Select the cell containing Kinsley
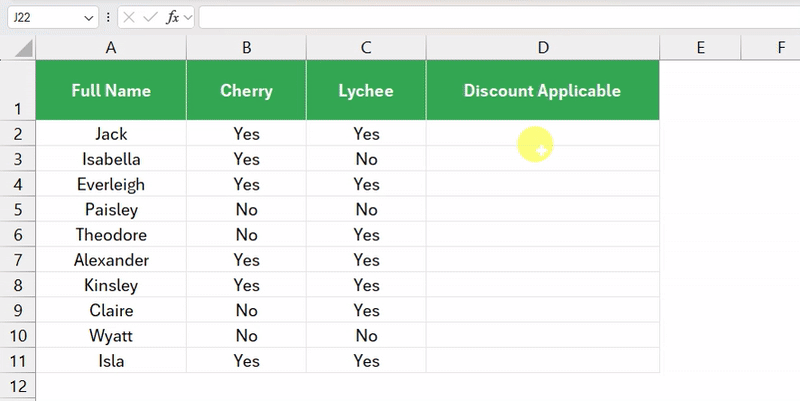This screenshot has width=800, height=401. tap(111, 285)
